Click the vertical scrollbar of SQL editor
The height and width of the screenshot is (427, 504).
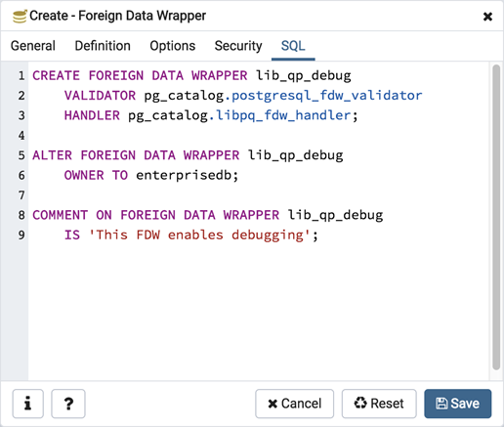(x=496, y=217)
